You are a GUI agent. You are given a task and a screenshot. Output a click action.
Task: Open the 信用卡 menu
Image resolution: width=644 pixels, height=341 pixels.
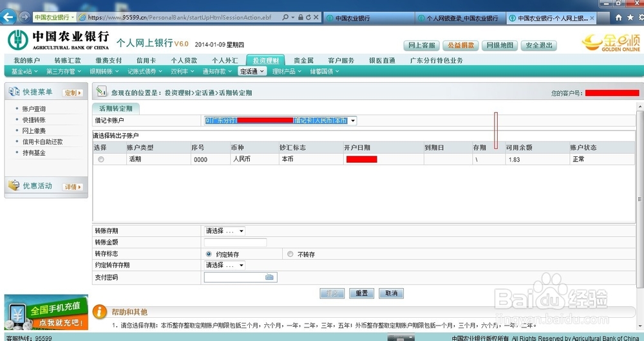146,60
